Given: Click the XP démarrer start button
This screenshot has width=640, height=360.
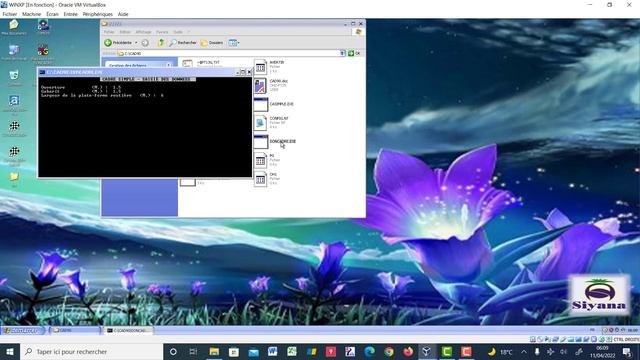Looking at the screenshot, I should click(x=22, y=330).
